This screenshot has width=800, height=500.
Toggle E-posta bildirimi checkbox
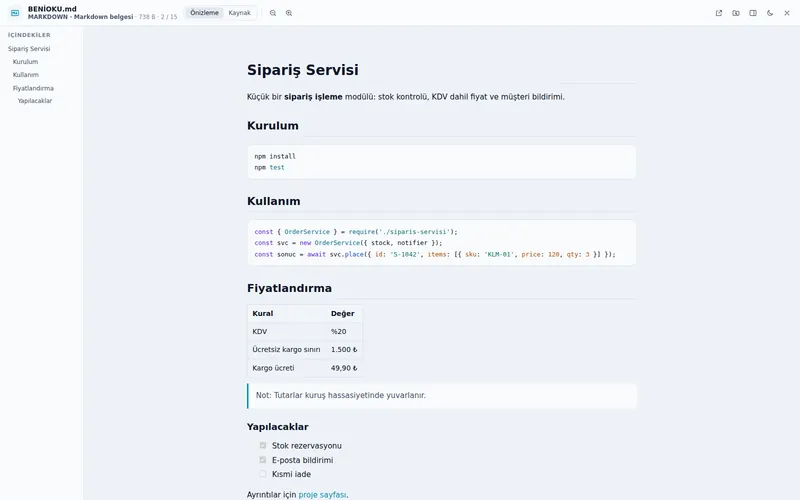pyautogui.click(x=263, y=460)
